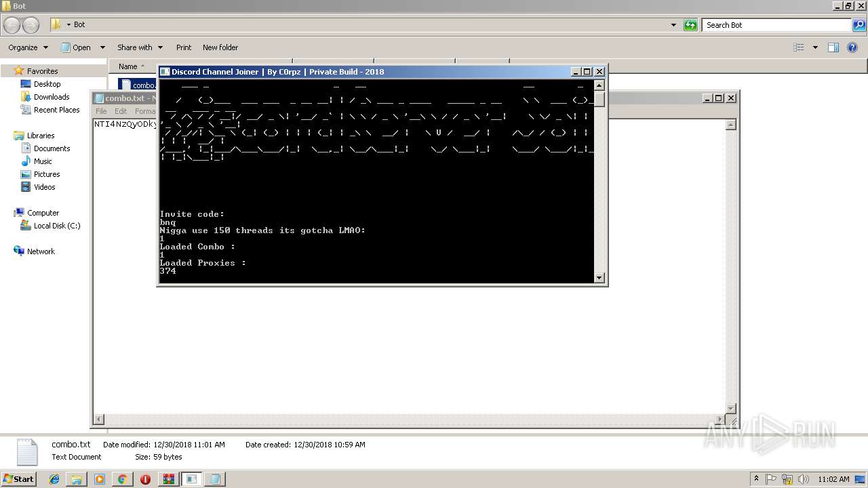Open the view options dropdown arrow
The image size is (868, 488).
click(x=815, y=47)
